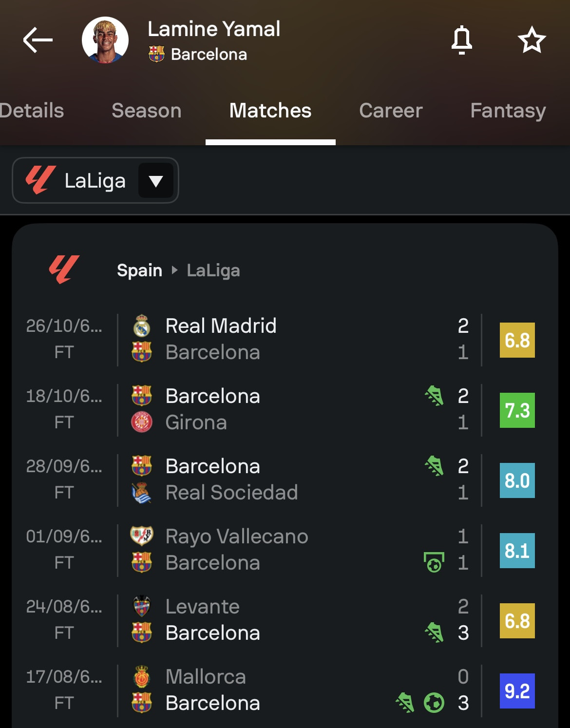Viewport: 570px width, 728px height.
Task: Tap the back arrow icon
Action: pyautogui.click(x=38, y=40)
